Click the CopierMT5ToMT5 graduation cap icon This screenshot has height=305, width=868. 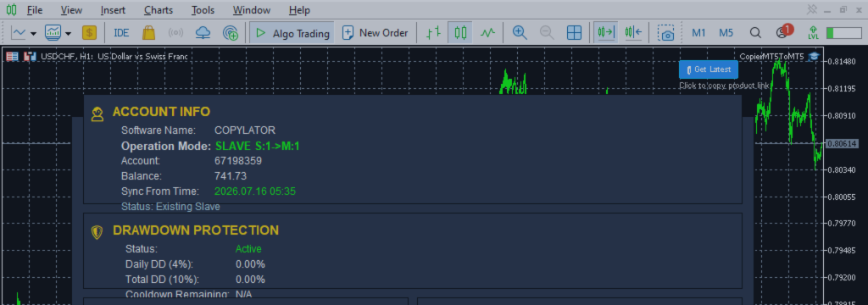tap(813, 57)
